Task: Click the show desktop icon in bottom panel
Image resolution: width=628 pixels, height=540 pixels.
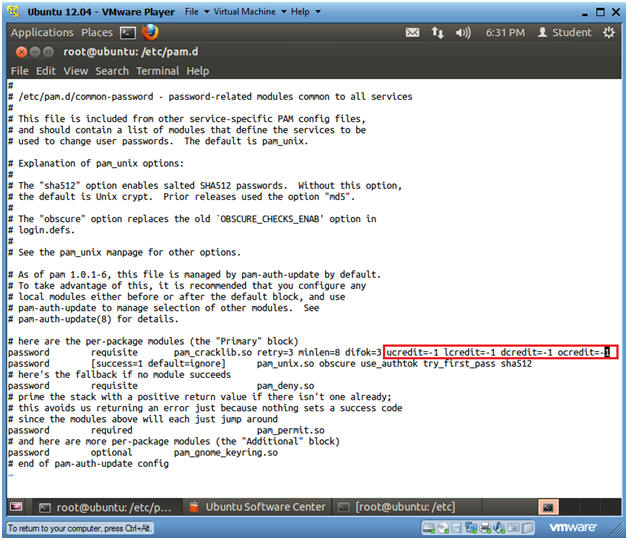Action: click(x=16, y=506)
